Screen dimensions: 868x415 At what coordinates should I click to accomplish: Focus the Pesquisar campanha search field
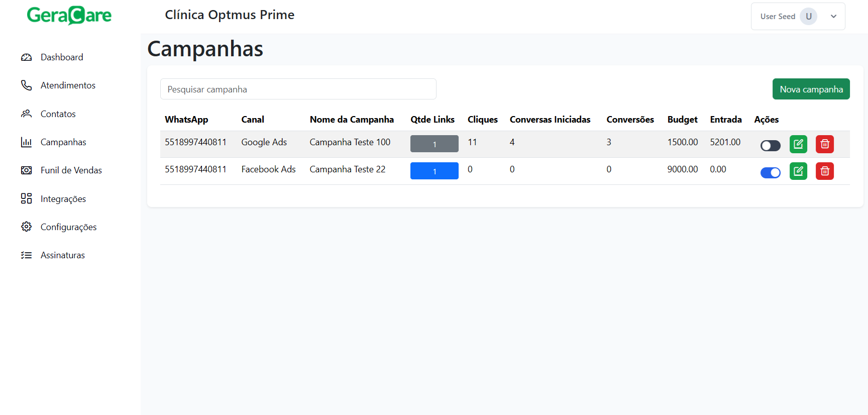point(298,89)
